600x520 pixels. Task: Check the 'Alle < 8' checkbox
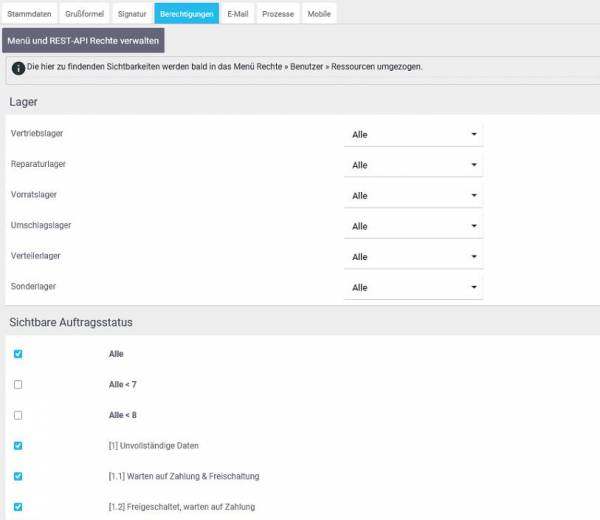point(18,415)
